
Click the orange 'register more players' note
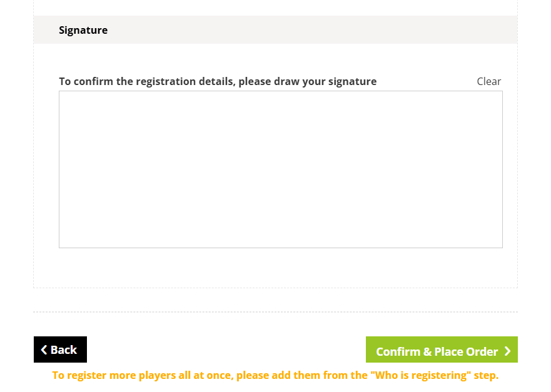point(275,376)
